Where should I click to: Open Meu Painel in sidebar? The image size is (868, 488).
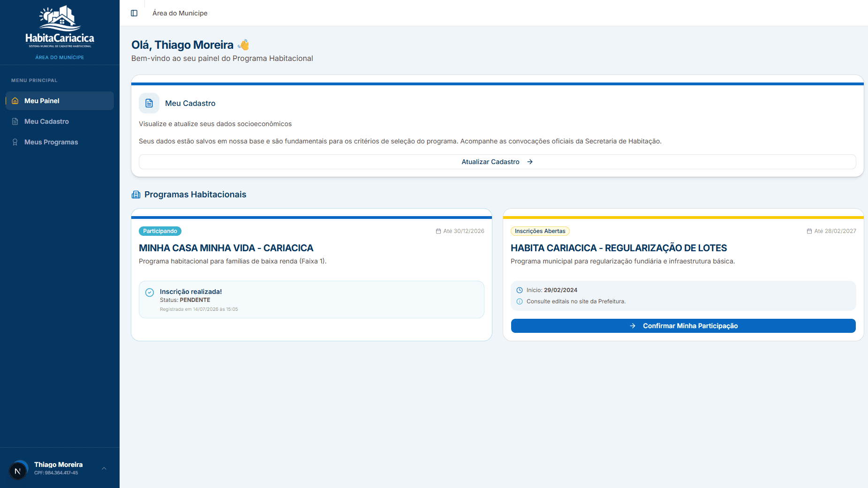click(x=60, y=101)
